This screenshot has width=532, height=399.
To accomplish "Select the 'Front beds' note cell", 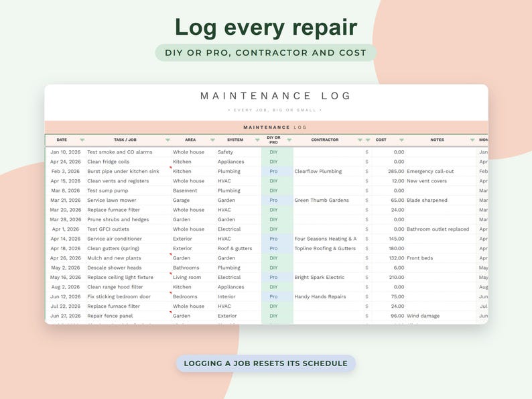I will pyautogui.click(x=441, y=258).
